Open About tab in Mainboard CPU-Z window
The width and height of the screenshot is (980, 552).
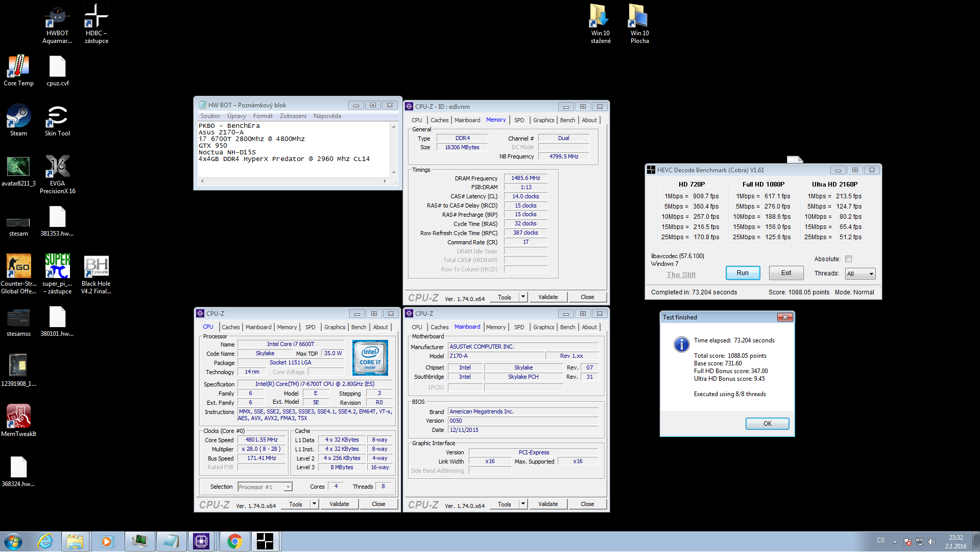589,327
